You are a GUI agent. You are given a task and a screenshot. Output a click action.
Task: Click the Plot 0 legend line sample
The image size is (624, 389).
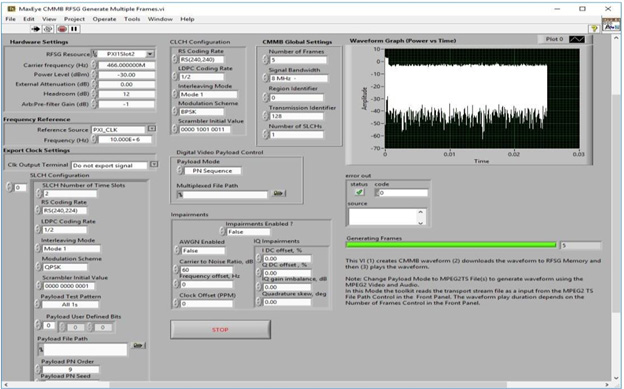tap(577, 39)
